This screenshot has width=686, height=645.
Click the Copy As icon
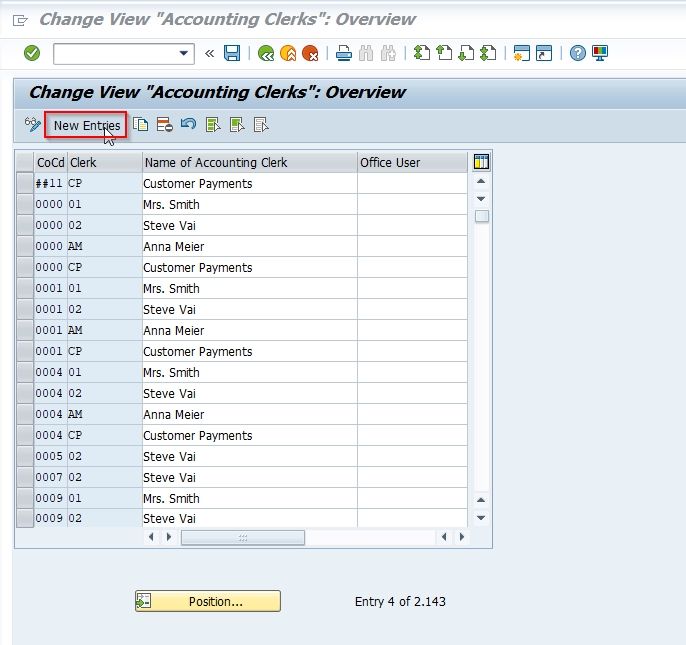(140, 125)
